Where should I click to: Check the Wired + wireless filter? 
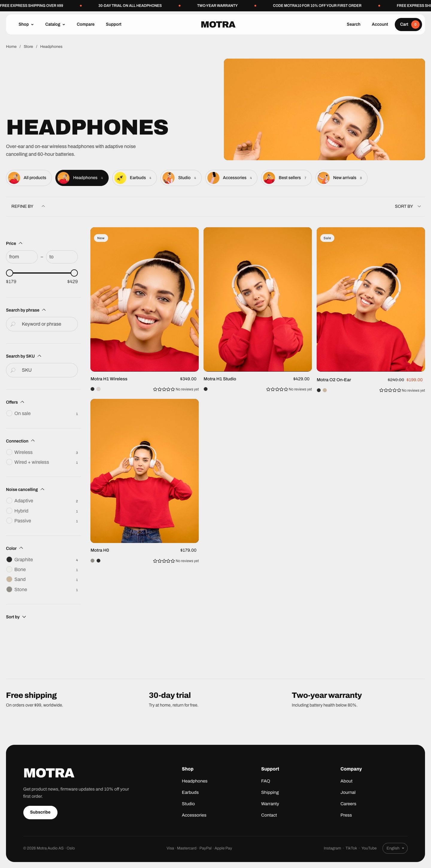click(x=10, y=462)
